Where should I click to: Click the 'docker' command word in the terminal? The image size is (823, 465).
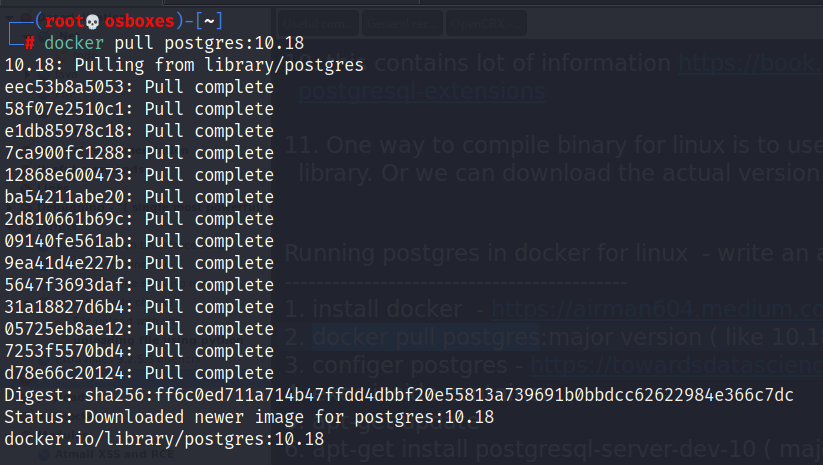pyautogui.click(x=74, y=43)
